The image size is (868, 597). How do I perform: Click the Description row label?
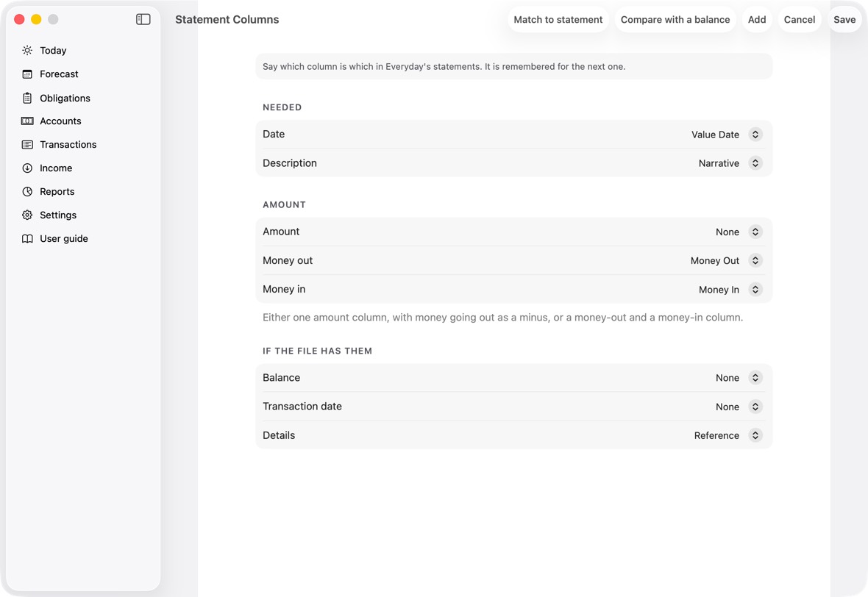click(x=290, y=163)
